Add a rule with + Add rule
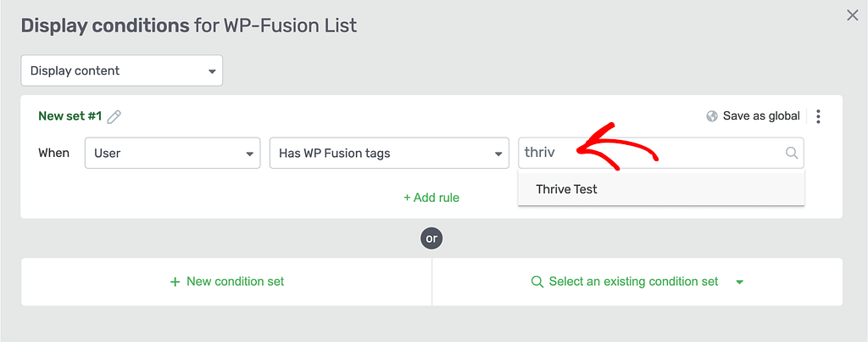 pos(431,198)
